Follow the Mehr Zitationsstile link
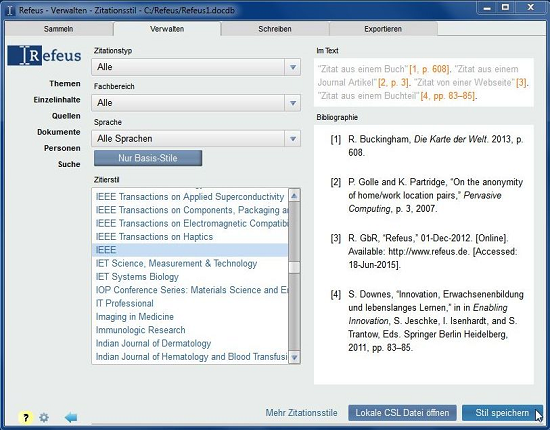 tap(301, 413)
